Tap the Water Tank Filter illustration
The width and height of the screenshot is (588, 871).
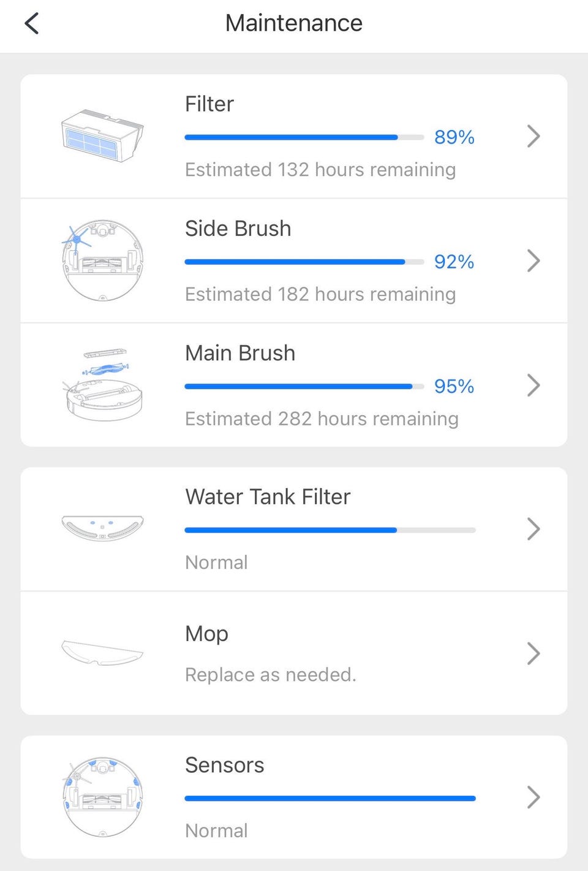[x=102, y=527]
